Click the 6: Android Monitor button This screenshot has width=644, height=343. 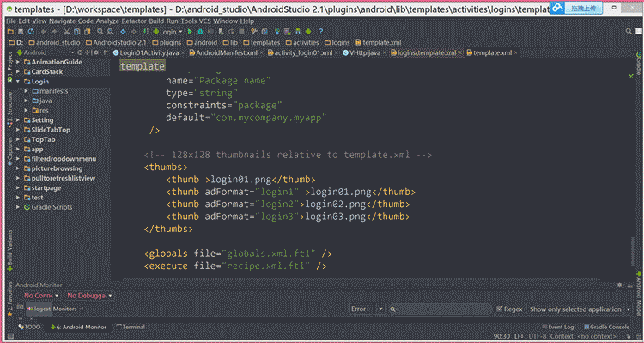point(78,327)
